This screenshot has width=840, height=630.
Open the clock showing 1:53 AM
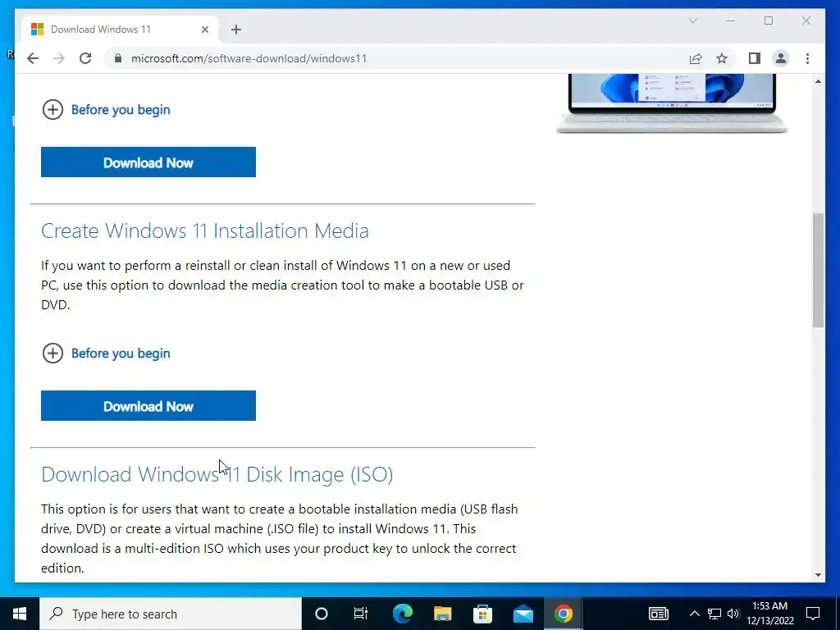769,614
